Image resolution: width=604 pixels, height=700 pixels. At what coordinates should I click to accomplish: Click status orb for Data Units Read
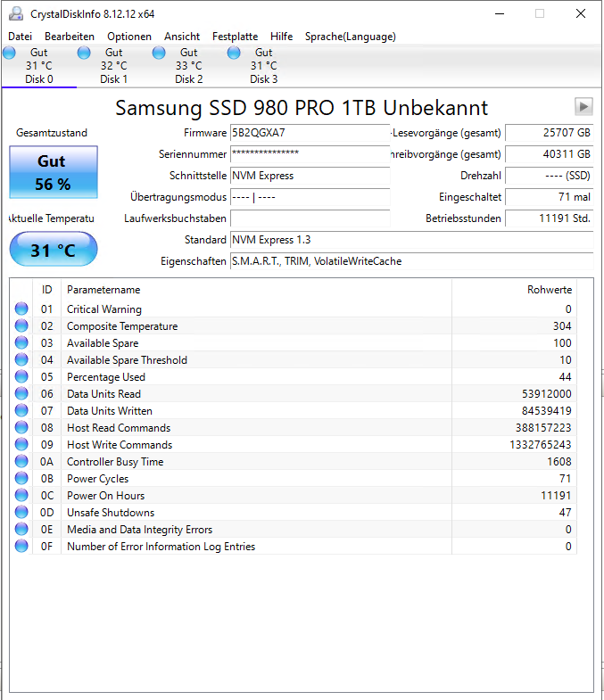(x=21, y=393)
